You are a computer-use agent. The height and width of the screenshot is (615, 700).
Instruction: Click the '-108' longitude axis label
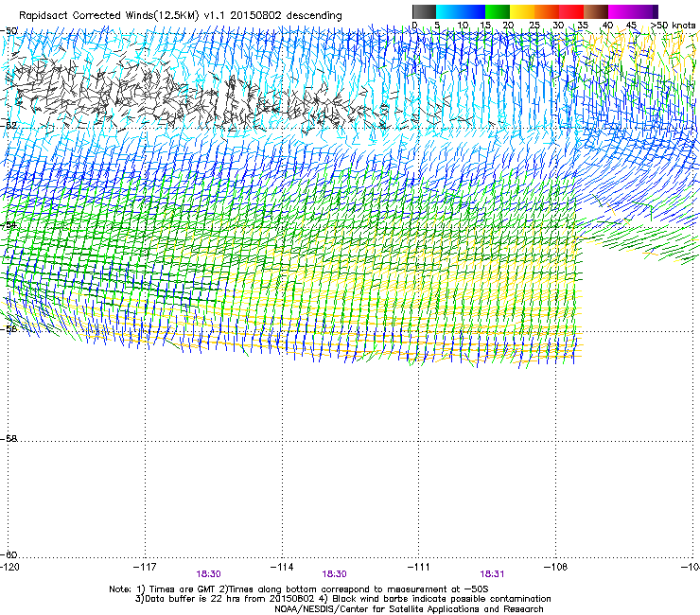pyautogui.click(x=556, y=567)
